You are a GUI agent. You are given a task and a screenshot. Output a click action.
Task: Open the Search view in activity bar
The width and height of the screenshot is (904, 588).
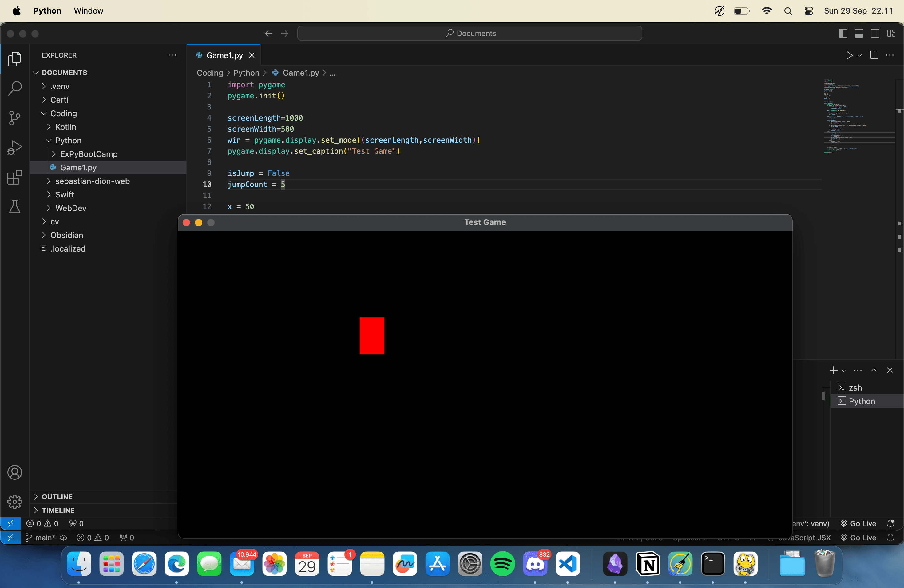(x=14, y=88)
